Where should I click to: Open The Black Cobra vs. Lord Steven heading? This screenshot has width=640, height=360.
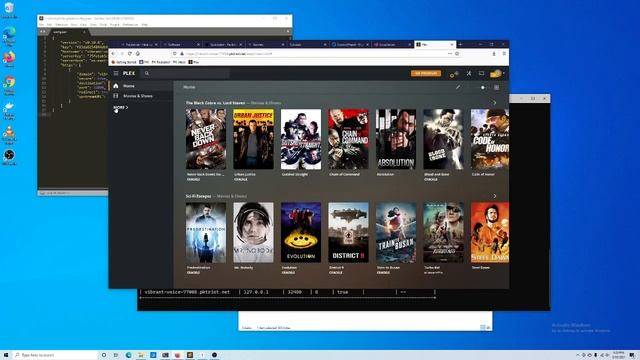click(x=216, y=103)
